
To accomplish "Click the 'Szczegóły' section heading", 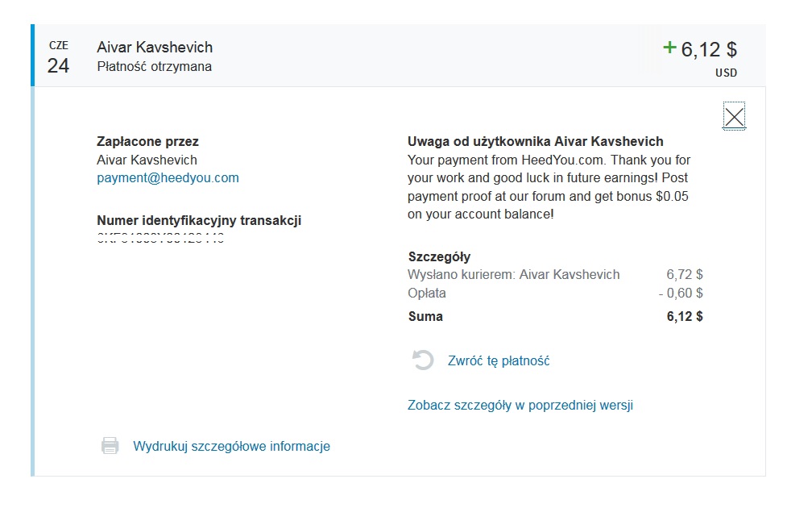I will [439, 256].
